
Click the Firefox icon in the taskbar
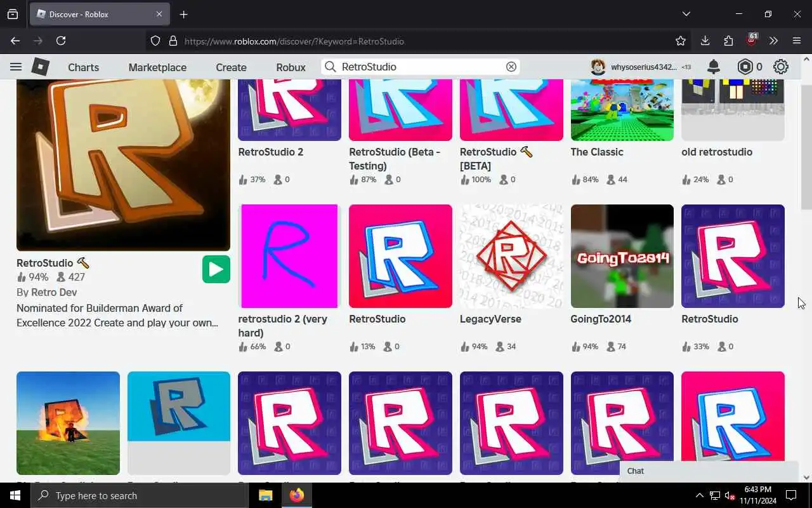pyautogui.click(x=297, y=495)
